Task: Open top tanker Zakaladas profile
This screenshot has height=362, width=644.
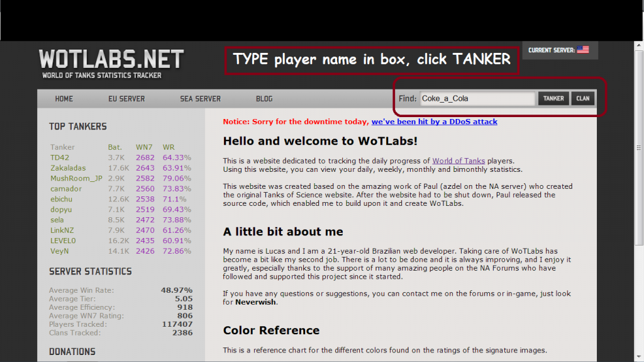Action: [68, 168]
